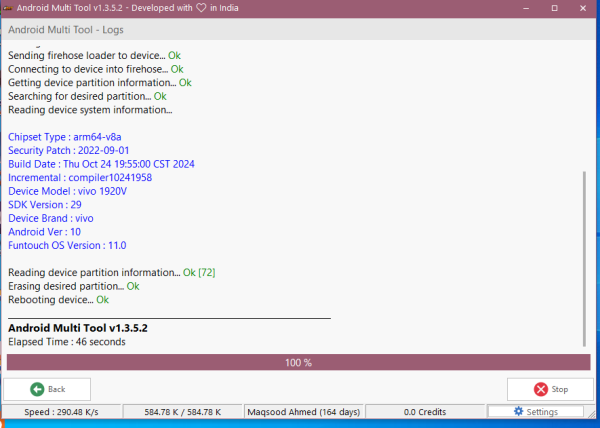
Task: Click the Speed : 290.48 K/s status
Action: tap(61, 412)
